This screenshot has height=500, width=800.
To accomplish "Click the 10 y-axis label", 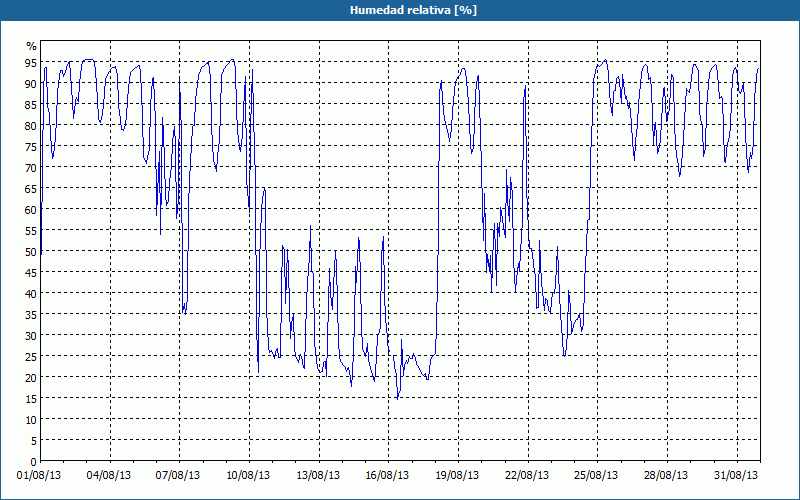I will [31, 419].
